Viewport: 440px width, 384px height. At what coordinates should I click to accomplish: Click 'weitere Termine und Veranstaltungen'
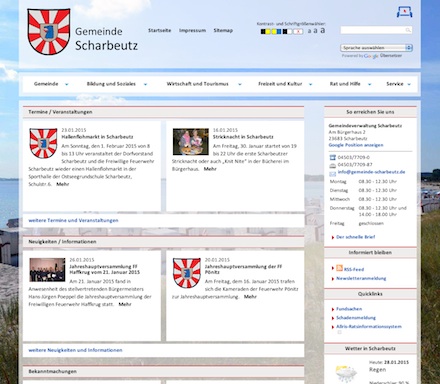[x=73, y=220]
